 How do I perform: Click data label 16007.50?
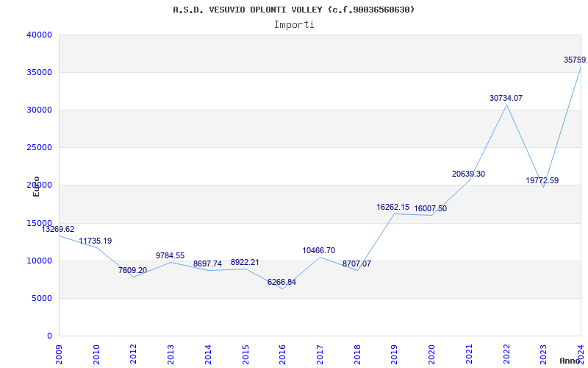(431, 209)
